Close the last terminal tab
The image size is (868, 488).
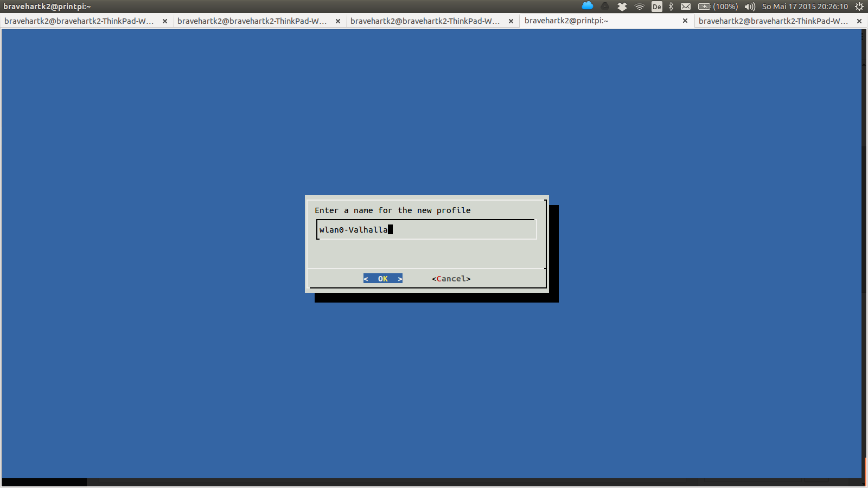click(859, 21)
